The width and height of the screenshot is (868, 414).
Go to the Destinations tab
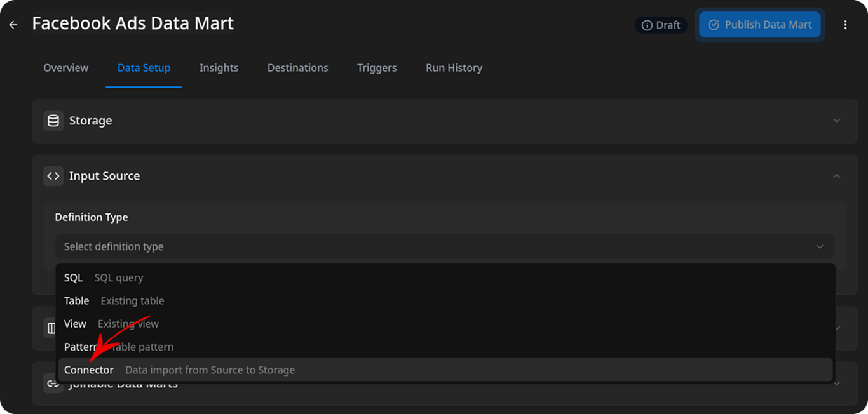[x=298, y=68]
